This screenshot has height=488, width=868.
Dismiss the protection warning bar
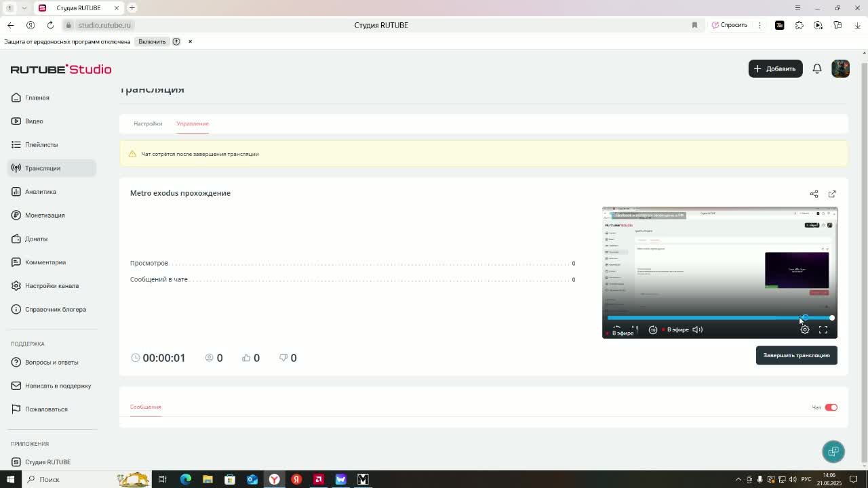tap(190, 41)
